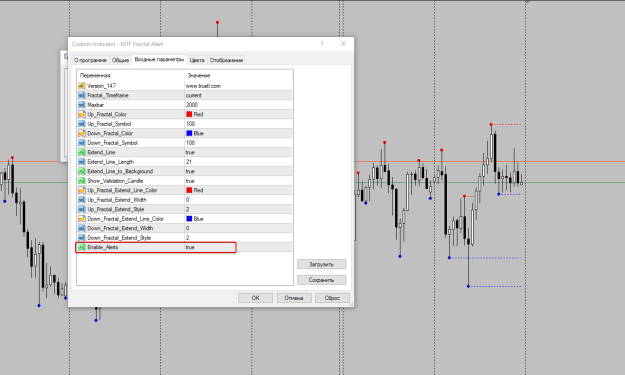
Task: Click the Down_Fractal_Extend_Width icon
Action: point(82,228)
